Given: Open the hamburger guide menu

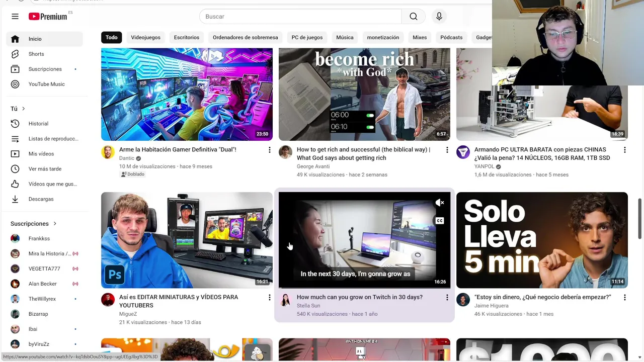Looking at the screenshot, I should pos(15,17).
